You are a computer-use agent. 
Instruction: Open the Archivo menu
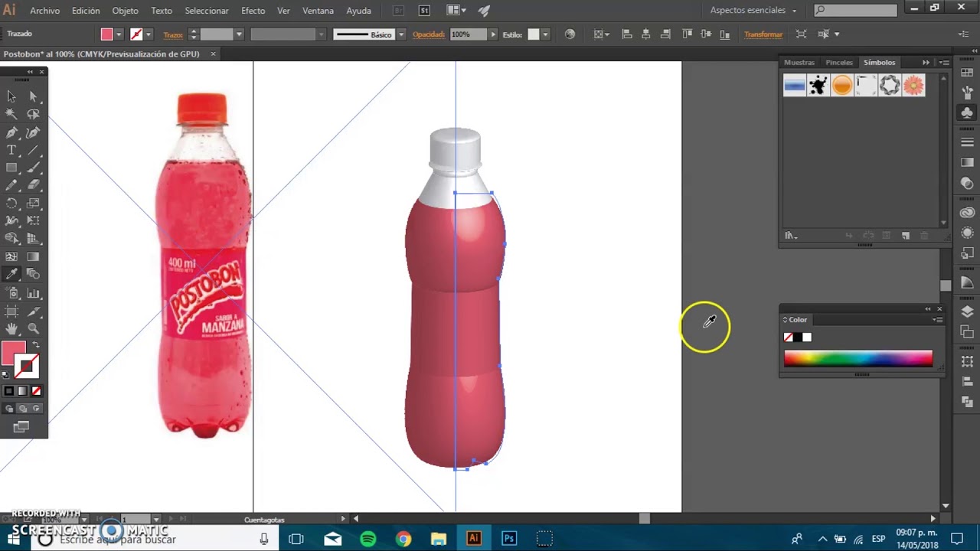pyautogui.click(x=45, y=11)
